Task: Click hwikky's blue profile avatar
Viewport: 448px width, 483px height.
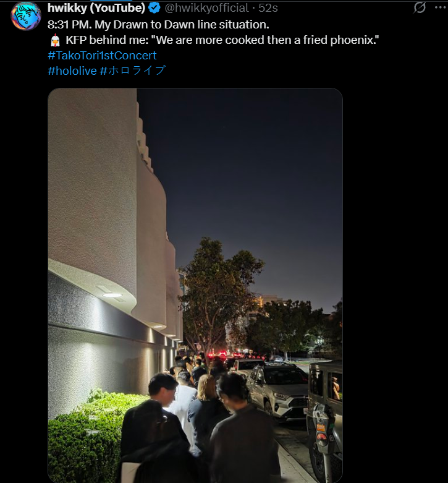Action: (x=26, y=16)
